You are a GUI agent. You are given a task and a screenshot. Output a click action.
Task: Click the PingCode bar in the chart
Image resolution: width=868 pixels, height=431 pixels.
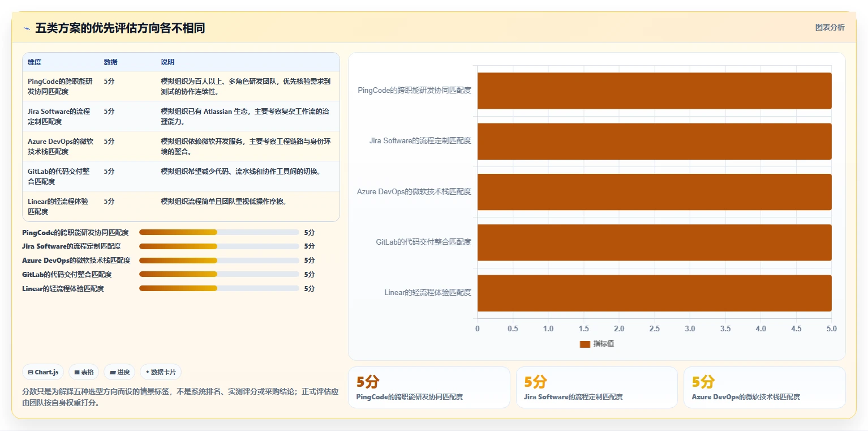tap(654, 91)
